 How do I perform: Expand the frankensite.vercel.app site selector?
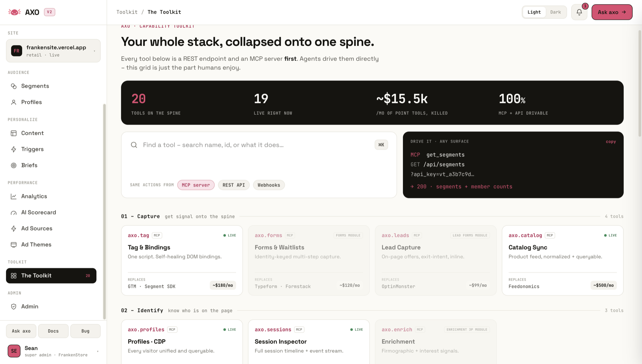coord(53,51)
